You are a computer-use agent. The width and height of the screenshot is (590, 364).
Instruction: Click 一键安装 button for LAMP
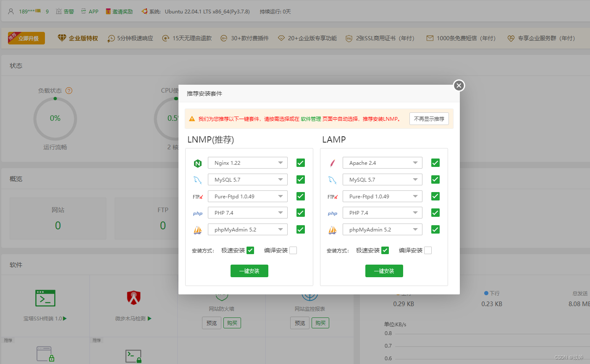point(384,271)
